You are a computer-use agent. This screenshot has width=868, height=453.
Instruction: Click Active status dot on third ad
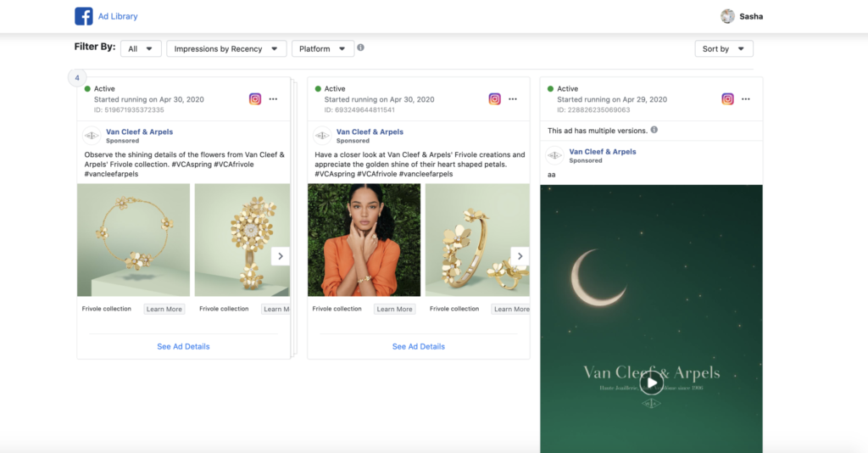pos(550,88)
